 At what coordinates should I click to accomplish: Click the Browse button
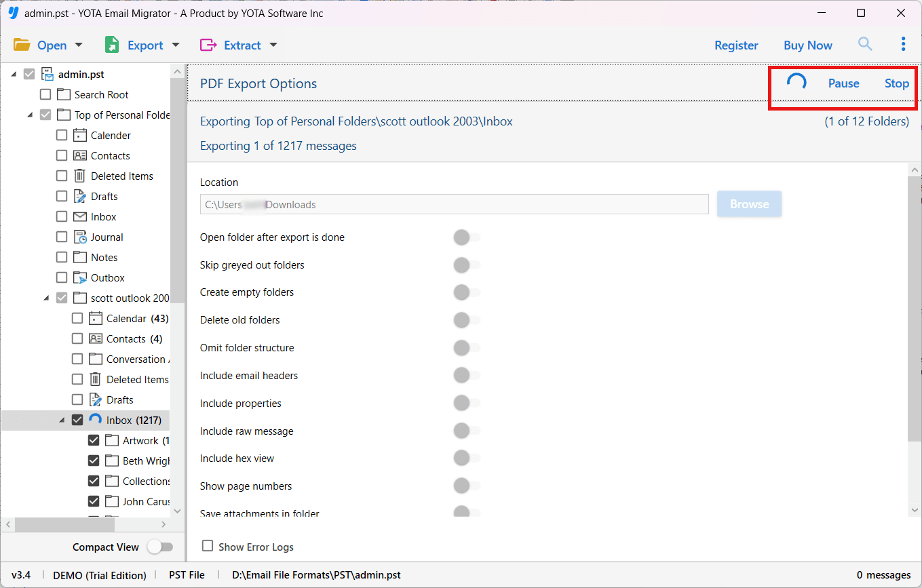749,203
